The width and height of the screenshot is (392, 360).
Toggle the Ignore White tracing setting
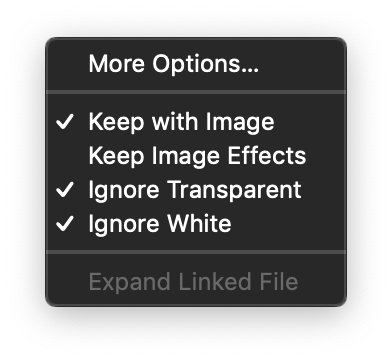point(196,223)
